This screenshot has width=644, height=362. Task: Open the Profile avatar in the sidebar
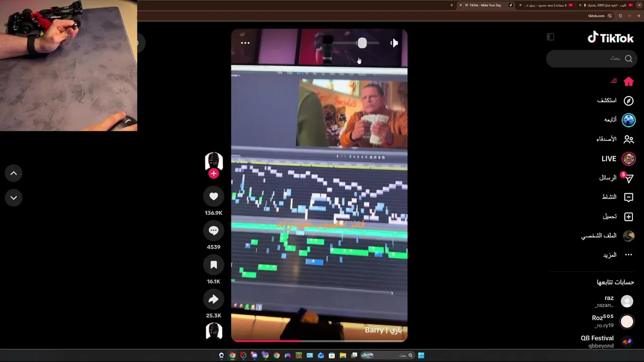(628, 236)
